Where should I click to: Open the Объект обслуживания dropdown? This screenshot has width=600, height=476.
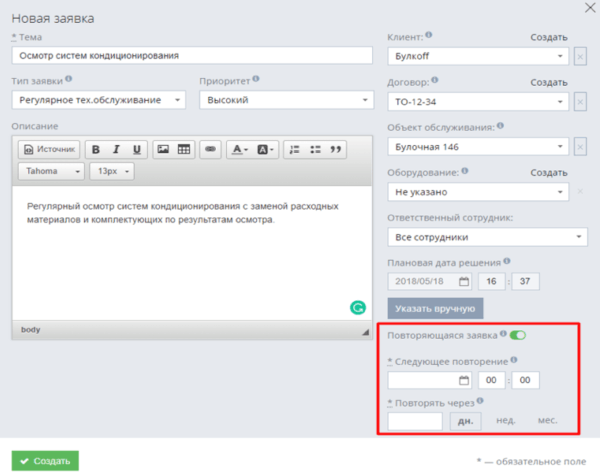pos(478,147)
